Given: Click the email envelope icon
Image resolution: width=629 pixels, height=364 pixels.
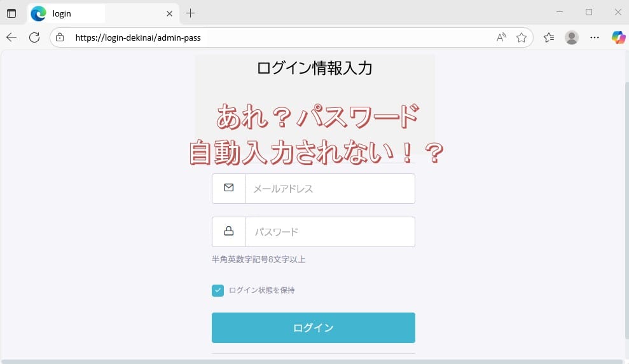Looking at the screenshot, I should [x=229, y=187].
